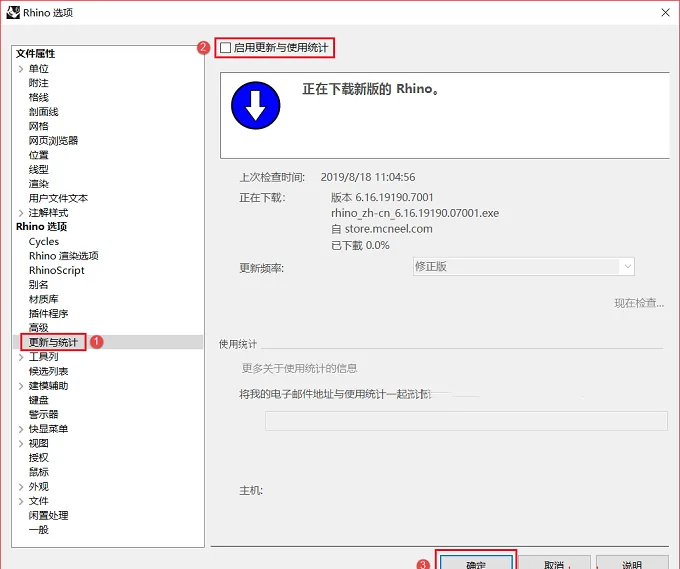Click the 自 store.mcneel.com text

click(382, 229)
